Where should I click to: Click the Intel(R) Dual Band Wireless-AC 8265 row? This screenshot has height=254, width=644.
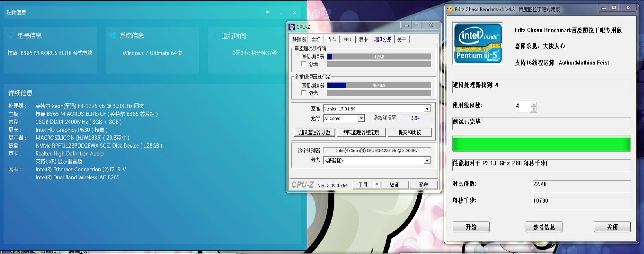pos(78,177)
